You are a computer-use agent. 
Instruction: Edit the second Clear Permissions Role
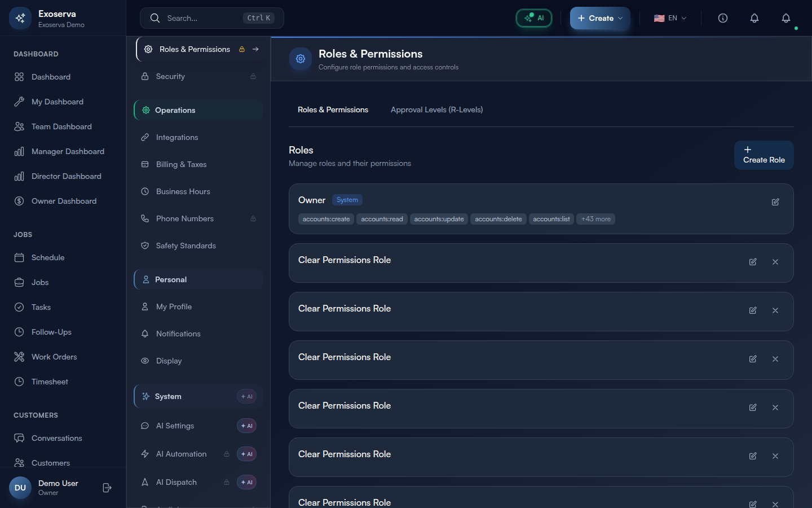coord(753,310)
